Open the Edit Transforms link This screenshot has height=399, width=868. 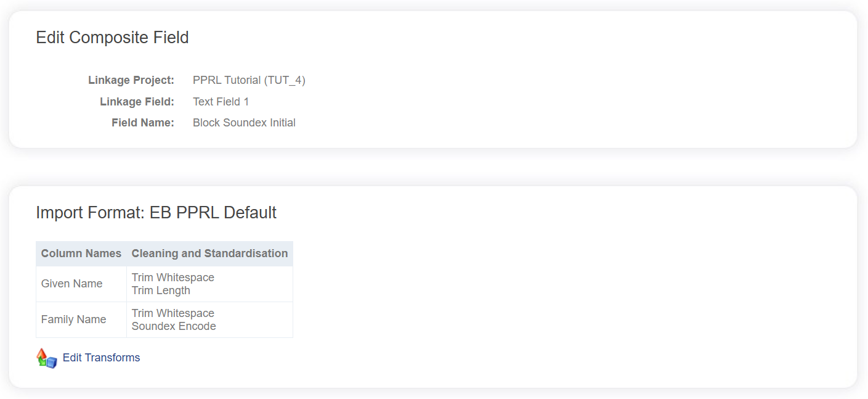101,358
